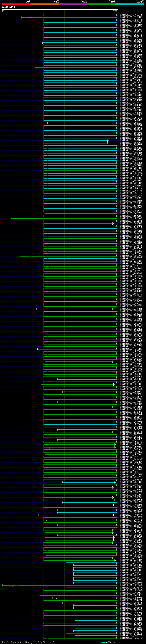Select the UniRef100_A5BIA1 label
Viewport: 146px width, 644px height.
pyautogui.click(x=131, y=70)
